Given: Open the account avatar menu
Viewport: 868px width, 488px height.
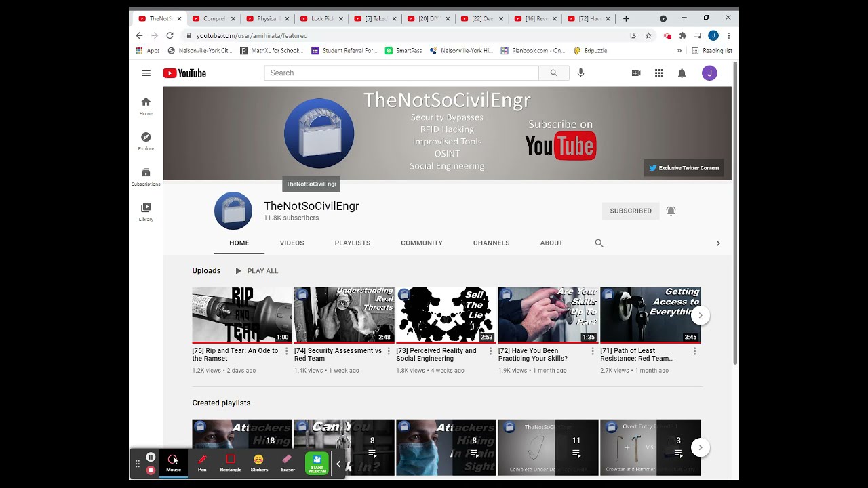Looking at the screenshot, I should pyautogui.click(x=709, y=73).
